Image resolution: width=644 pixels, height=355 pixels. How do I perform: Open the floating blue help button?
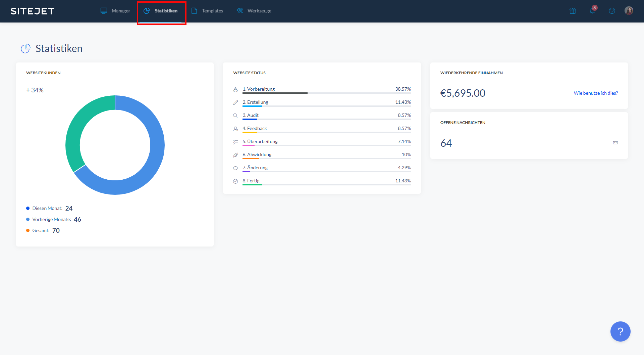coord(620,331)
